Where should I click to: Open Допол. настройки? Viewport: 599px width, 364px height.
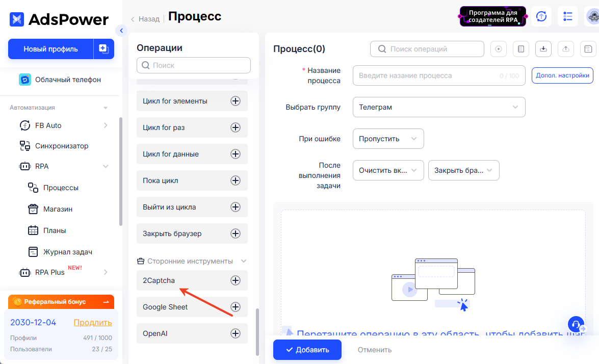pyautogui.click(x=562, y=75)
